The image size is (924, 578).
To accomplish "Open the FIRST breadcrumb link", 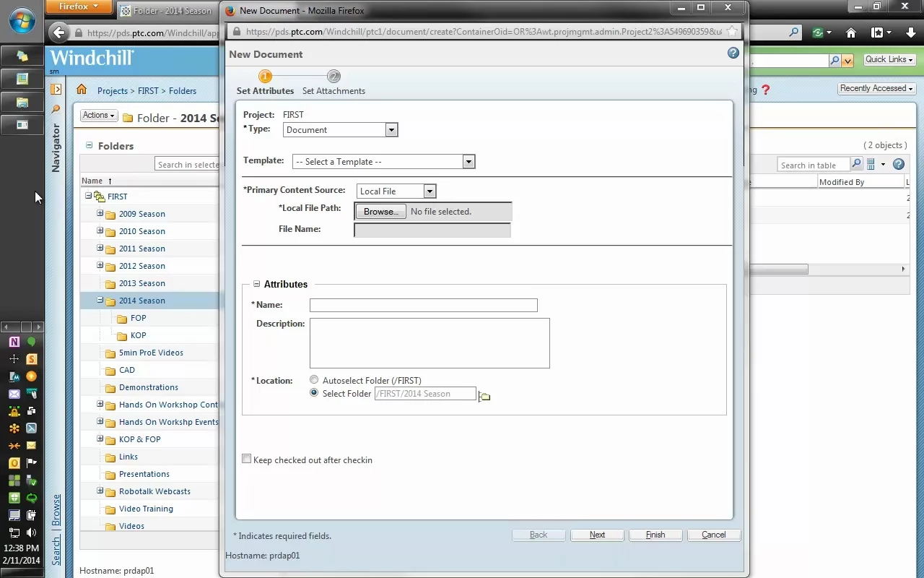I will point(148,91).
